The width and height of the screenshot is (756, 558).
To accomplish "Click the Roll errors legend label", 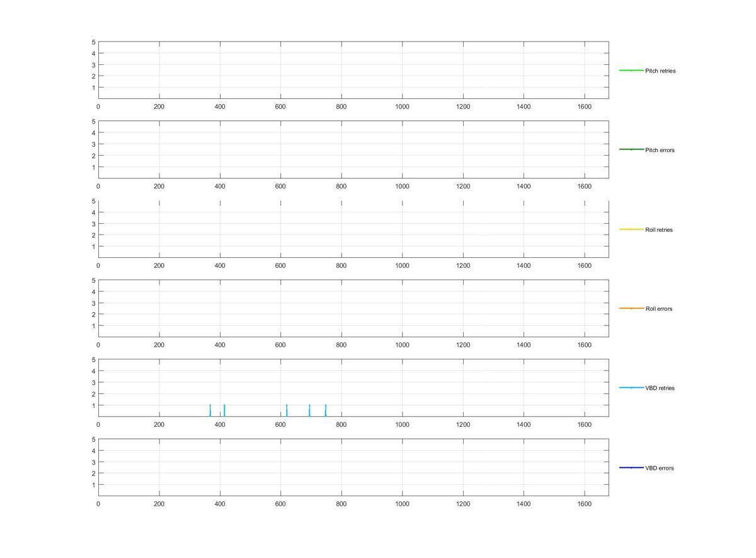I will point(659,309).
